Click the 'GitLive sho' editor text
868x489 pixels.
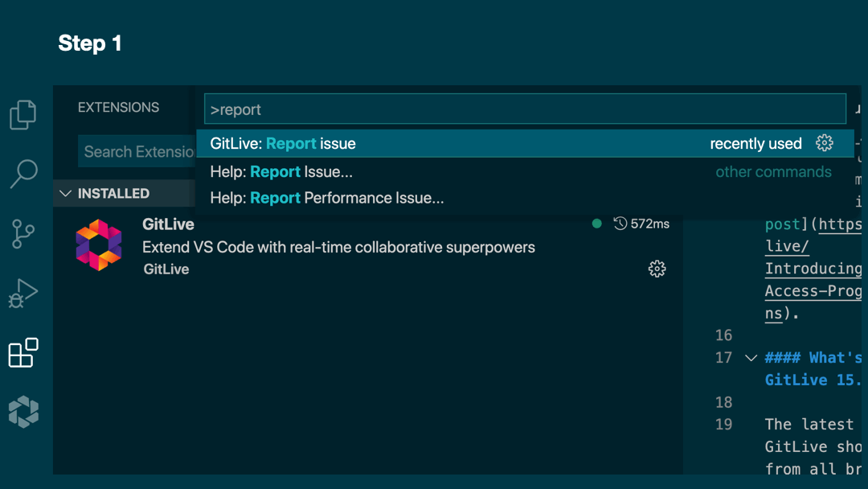coord(813,446)
